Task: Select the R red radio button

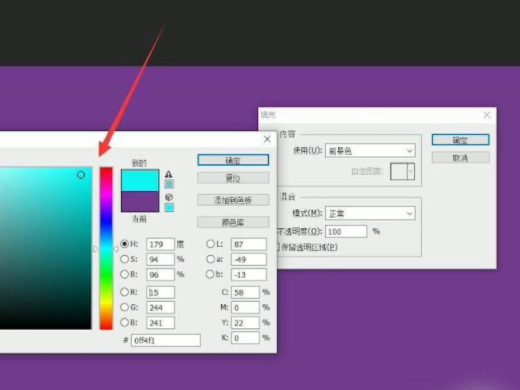Action: pos(124,292)
